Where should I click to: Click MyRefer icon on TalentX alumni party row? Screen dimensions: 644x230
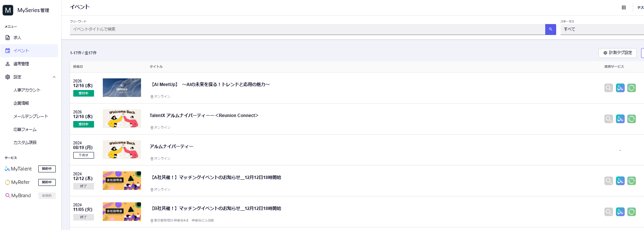coord(631,119)
